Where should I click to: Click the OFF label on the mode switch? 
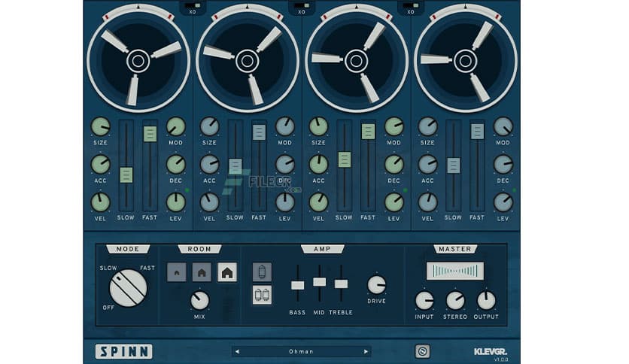108,308
